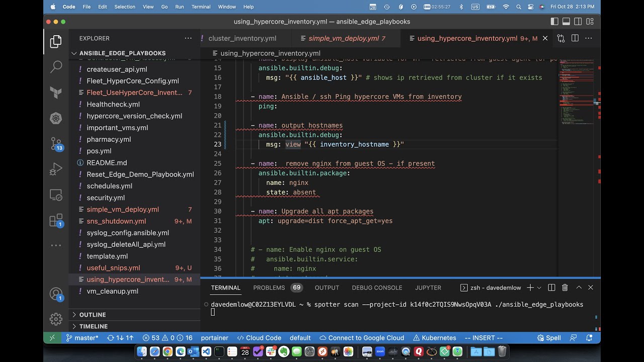This screenshot has height=362, width=644.
Task: Open the Selection menu in menu bar
Action: pyautogui.click(x=125, y=7)
